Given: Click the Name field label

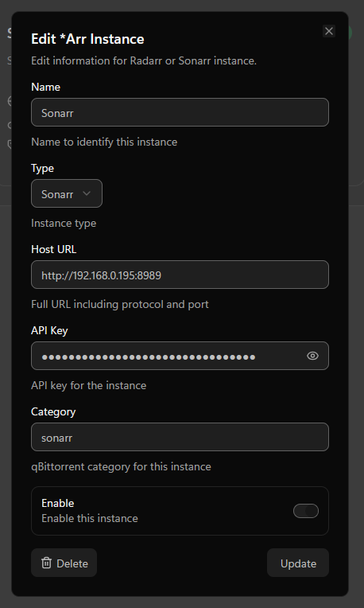Looking at the screenshot, I should (45, 87).
